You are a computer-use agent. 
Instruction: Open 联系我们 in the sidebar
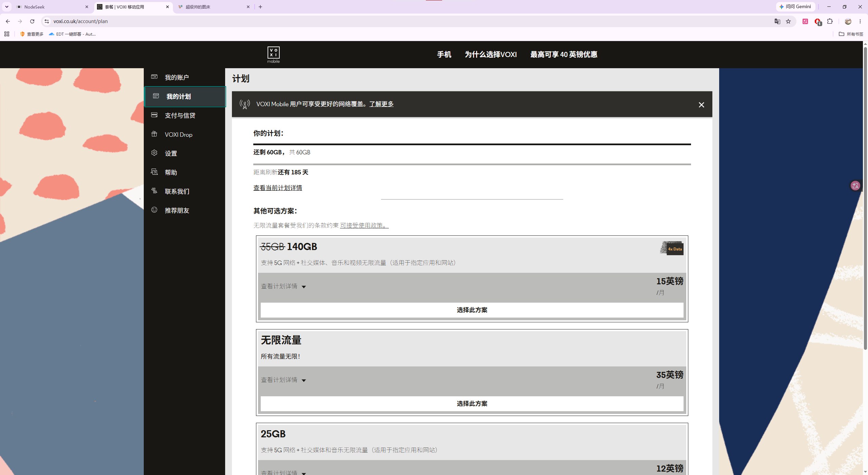pos(185,191)
